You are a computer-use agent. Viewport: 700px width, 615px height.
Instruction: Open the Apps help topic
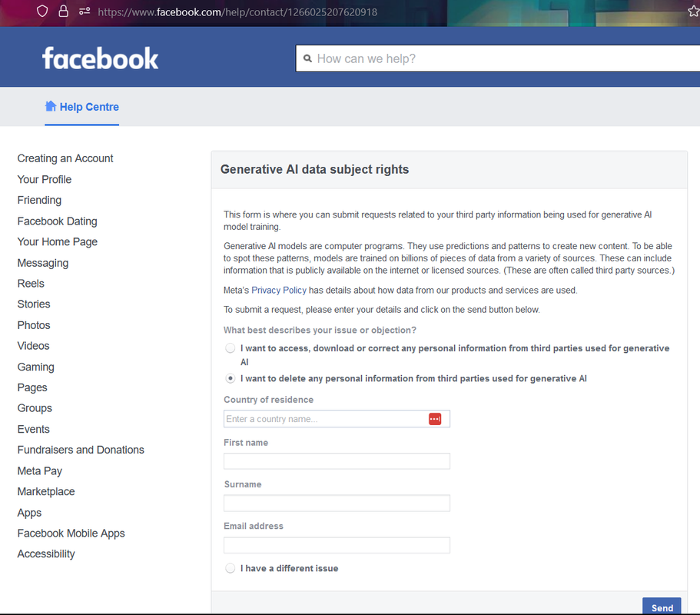click(29, 512)
